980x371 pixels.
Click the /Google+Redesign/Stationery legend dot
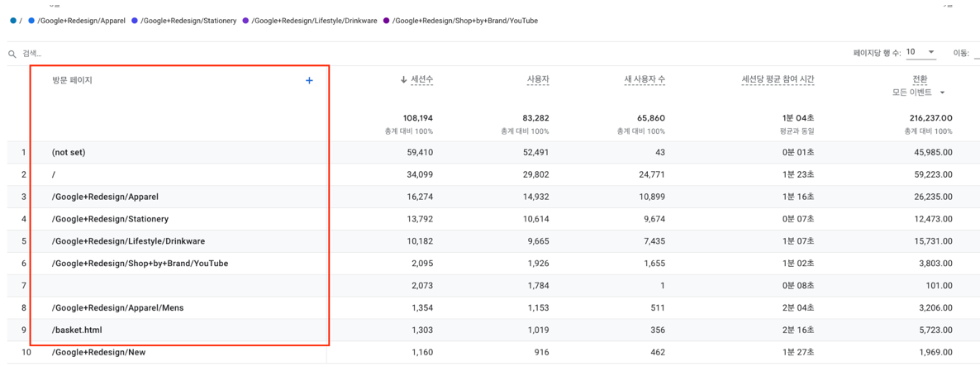[135, 21]
